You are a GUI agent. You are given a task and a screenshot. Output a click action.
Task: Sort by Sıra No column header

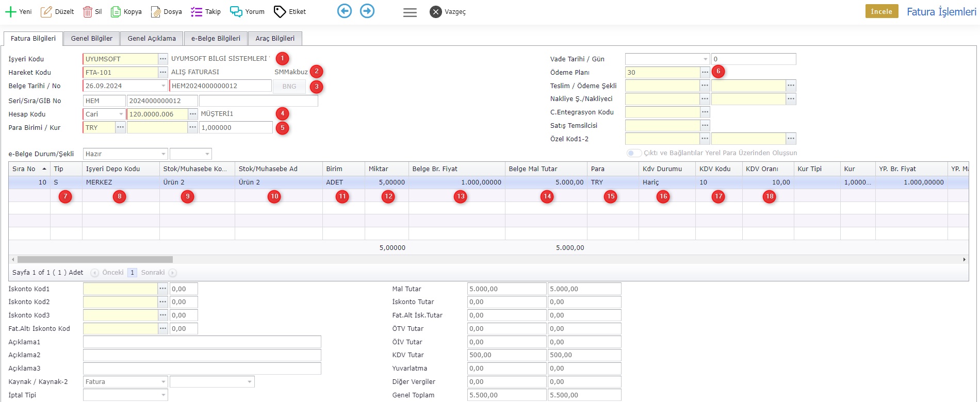point(29,169)
